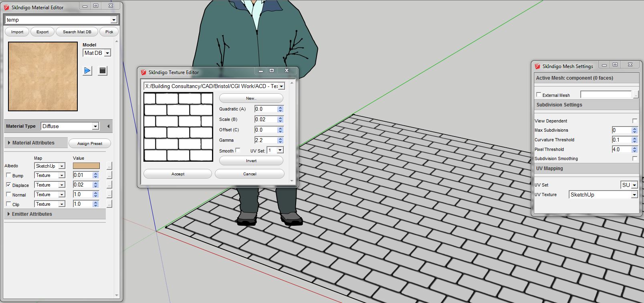
Task: Click the SkIndigo Texture Editor logo icon
Action: click(143, 72)
